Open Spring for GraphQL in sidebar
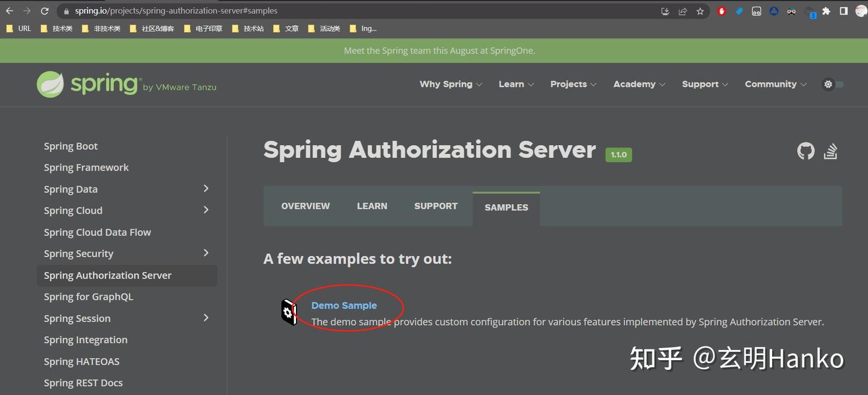 coord(89,297)
